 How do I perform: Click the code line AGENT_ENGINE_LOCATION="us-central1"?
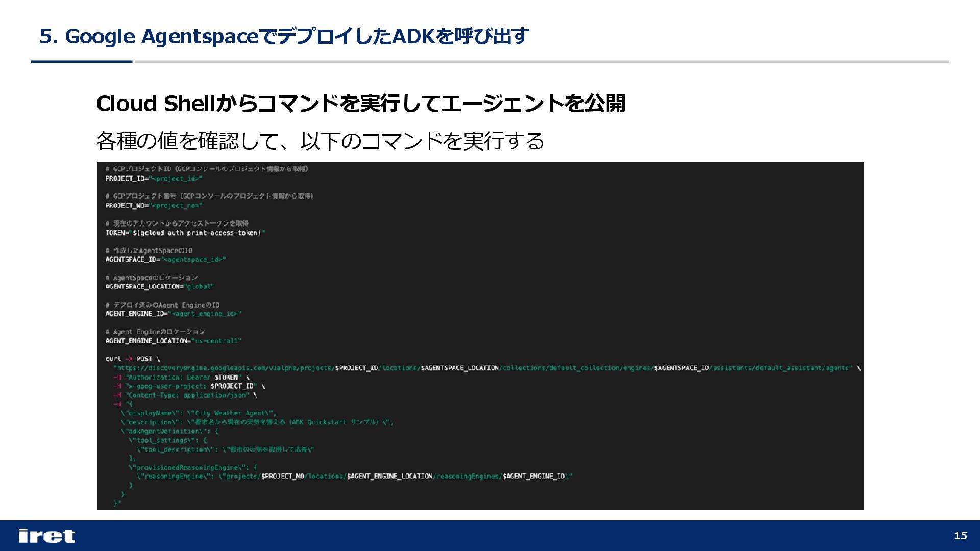(x=174, y=341)
